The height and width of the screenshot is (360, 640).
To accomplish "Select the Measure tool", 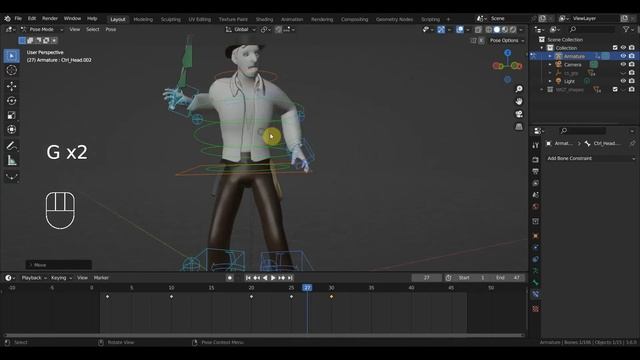I will pyautogui.click(x=11, y=160).
